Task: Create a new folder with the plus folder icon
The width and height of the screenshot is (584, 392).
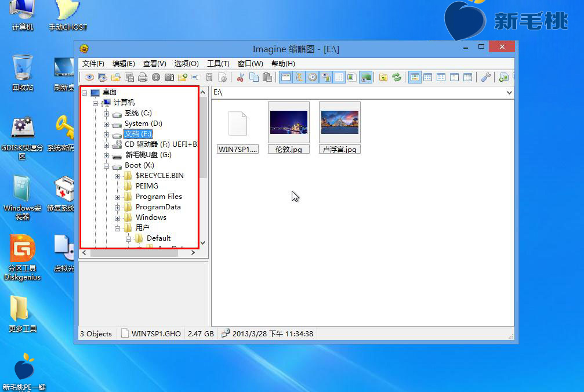Action: pos(183,78)
